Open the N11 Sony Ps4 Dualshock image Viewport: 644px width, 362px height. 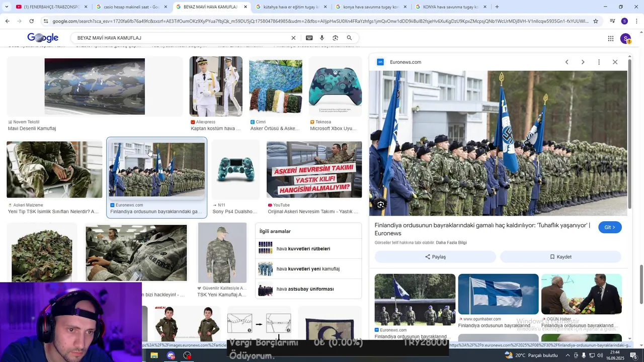[235, 169]
